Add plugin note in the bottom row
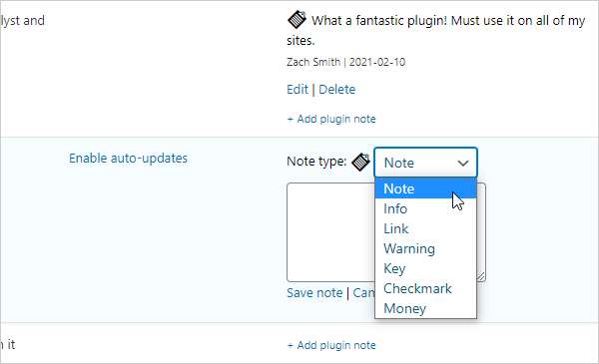This screenshot has height=364, width=599. [331, 345]
